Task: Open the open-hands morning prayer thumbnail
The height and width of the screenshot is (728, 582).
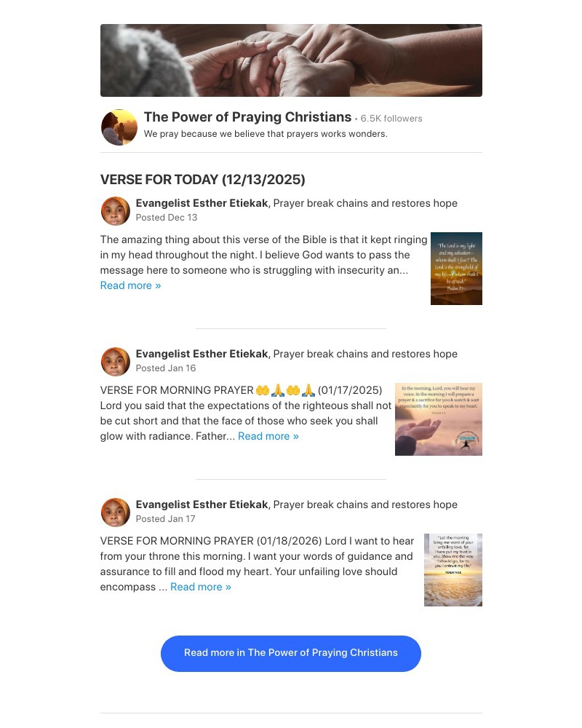Action: coord(439,419)
